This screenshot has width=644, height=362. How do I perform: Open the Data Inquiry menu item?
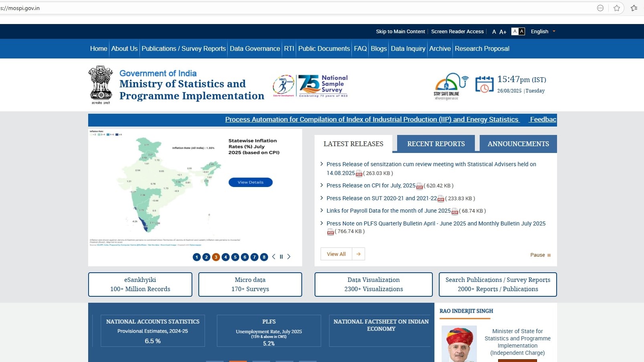[x=408, y=48]
